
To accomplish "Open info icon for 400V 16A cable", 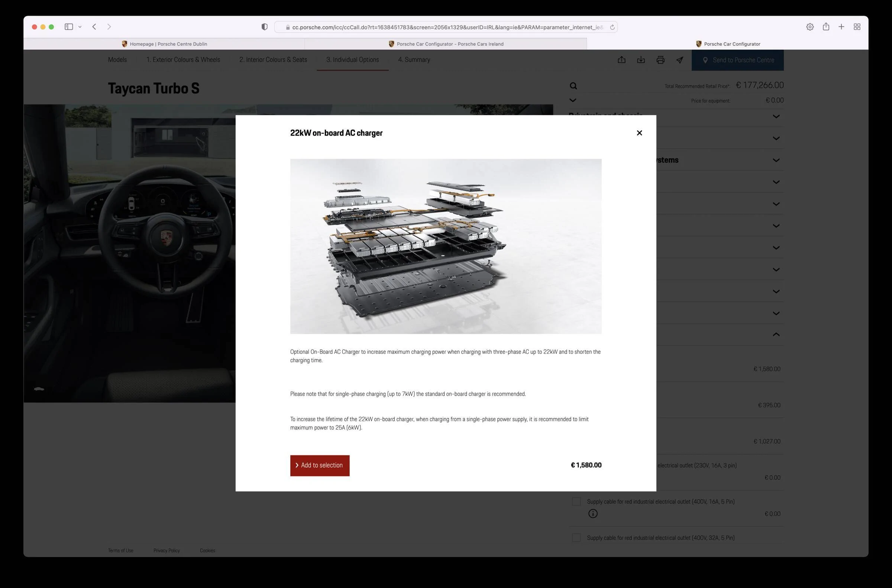I will [593, 514].
